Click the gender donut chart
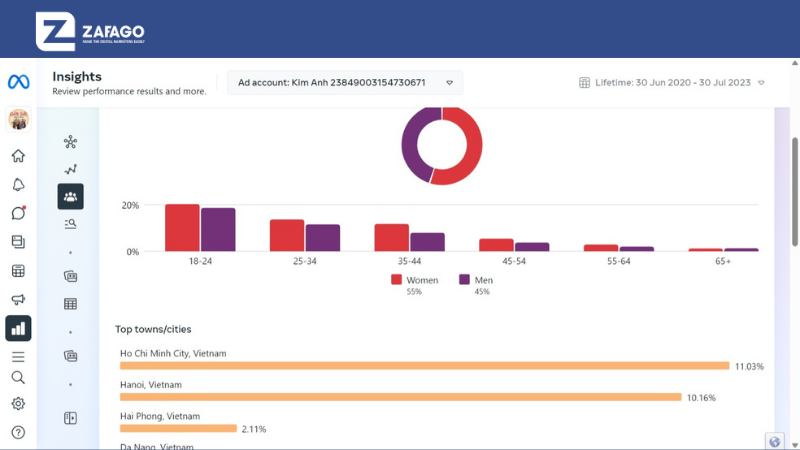800x450 pixels. click(x=442, y=145)
